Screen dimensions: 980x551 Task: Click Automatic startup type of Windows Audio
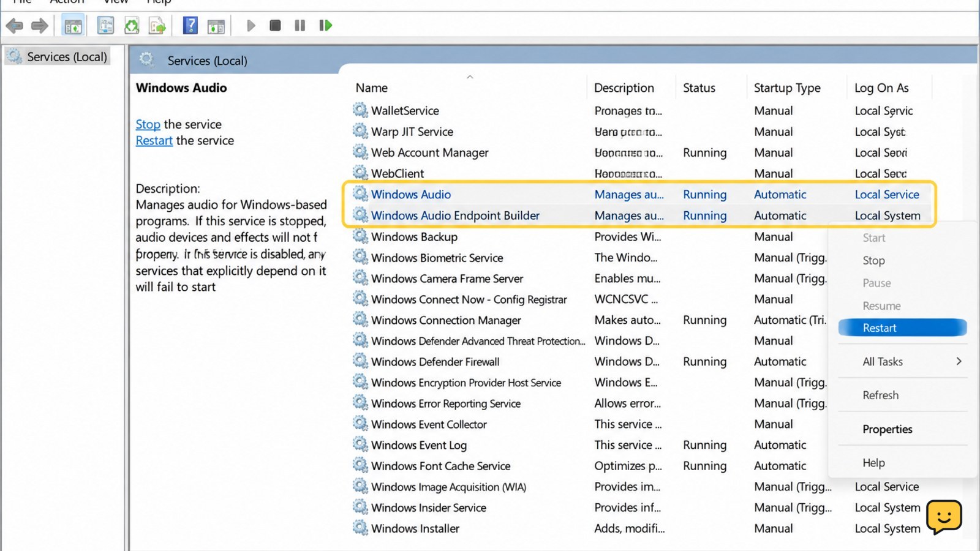coord(780,194)
